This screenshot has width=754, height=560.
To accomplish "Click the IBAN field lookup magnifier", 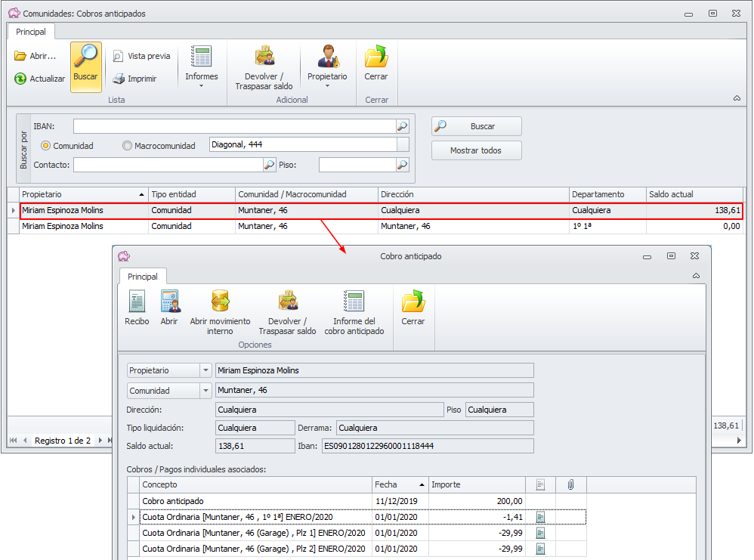I will point(403,126).
